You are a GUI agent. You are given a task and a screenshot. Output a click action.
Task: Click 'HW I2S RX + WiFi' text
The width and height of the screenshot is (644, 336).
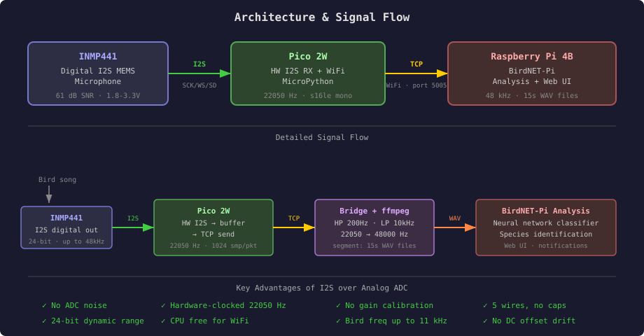click(x=307, y=71)
